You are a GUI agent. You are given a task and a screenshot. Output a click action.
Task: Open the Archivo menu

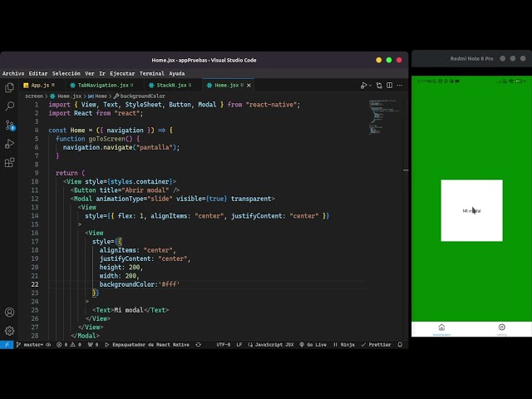pyautogui.click(x=13, y=73)
